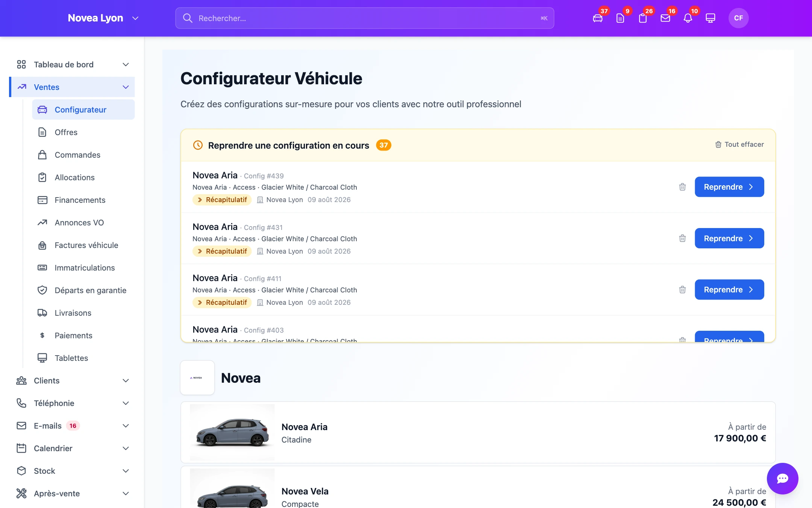Viewport: 812px width, 508px height.
Task: Click Config #403 row title
Action: coord(238,330)
